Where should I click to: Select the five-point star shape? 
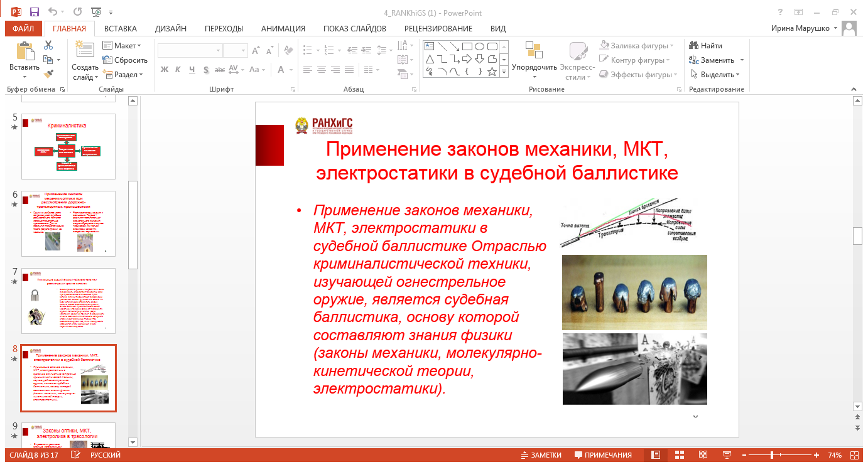[492, 72]
